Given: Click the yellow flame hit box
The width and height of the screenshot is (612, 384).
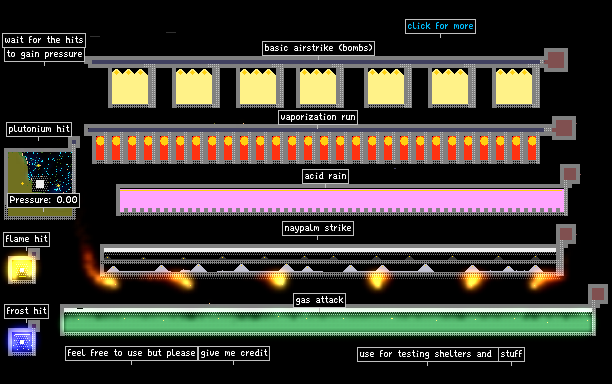Looking at the screenshot, I should click(22, 269).
